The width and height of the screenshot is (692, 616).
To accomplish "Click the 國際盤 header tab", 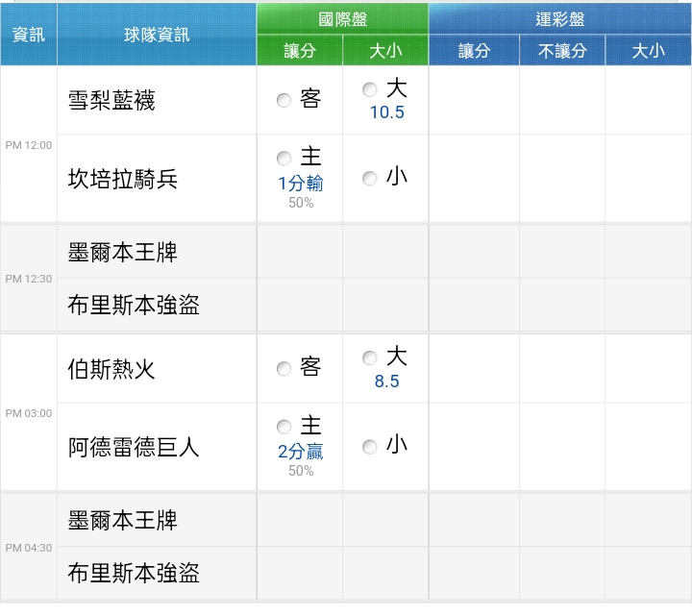I will click(342, 19).
